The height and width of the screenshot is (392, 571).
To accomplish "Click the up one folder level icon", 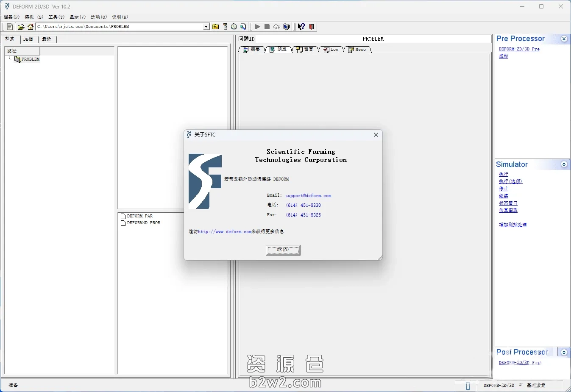I will click(x=215, y=27).
